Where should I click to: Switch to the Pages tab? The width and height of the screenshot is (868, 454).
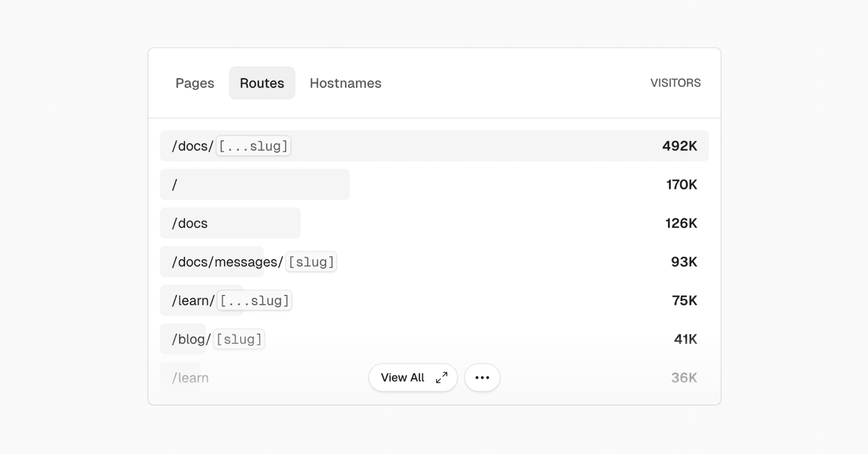tap(195, 83)
